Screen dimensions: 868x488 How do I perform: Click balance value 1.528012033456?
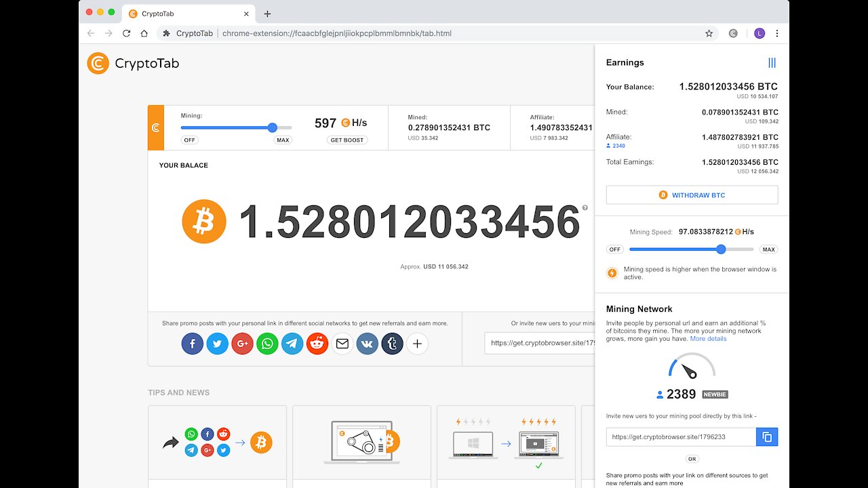[x=409, y=222]
